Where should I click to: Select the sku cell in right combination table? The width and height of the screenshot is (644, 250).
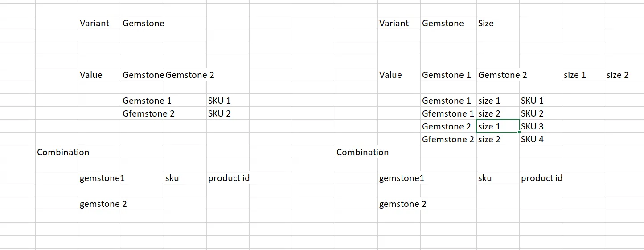[485, 178]
